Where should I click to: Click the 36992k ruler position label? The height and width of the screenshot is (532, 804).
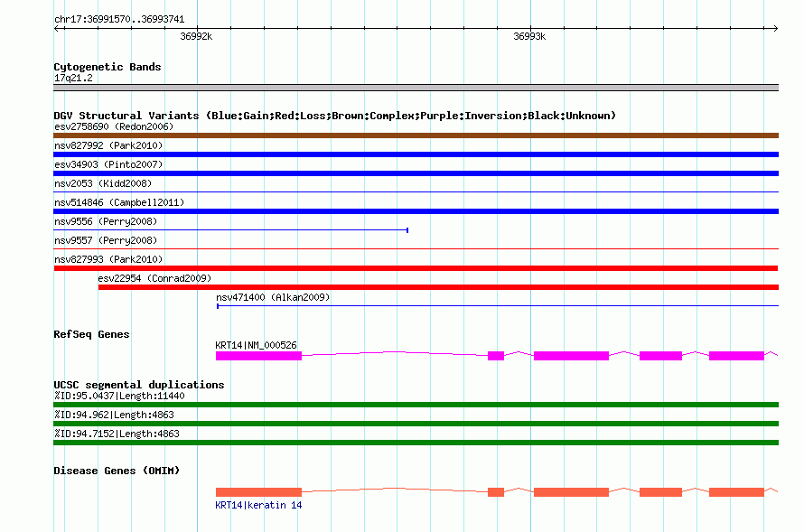pyautogui.click(x=196, y=36)
